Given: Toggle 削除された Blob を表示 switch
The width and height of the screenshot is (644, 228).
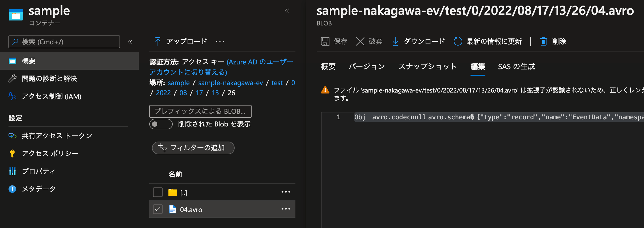Looking at the screenshot, I should click(161, 124).
